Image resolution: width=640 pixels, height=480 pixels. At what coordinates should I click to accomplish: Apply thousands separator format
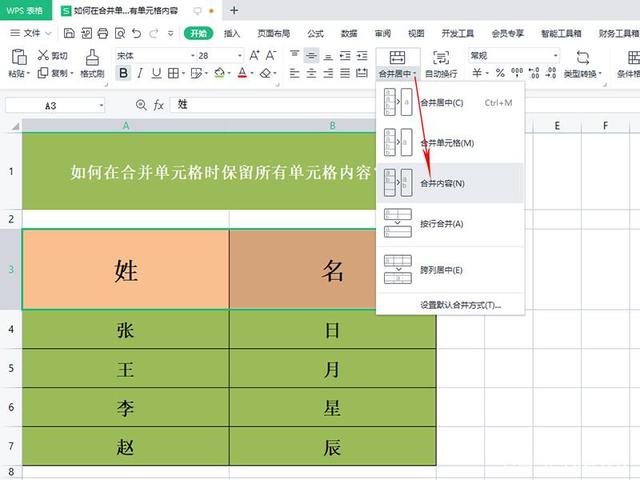pyautogui.click(x=517, y=73)
